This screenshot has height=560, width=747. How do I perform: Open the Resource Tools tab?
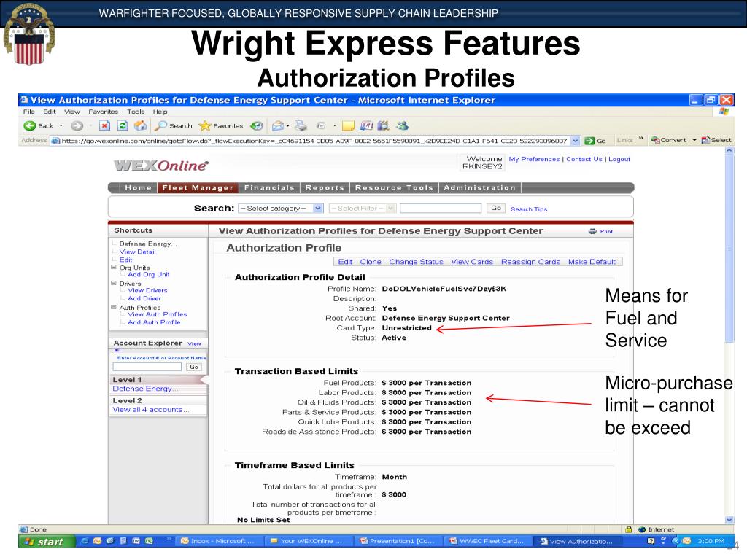[394, 187]
